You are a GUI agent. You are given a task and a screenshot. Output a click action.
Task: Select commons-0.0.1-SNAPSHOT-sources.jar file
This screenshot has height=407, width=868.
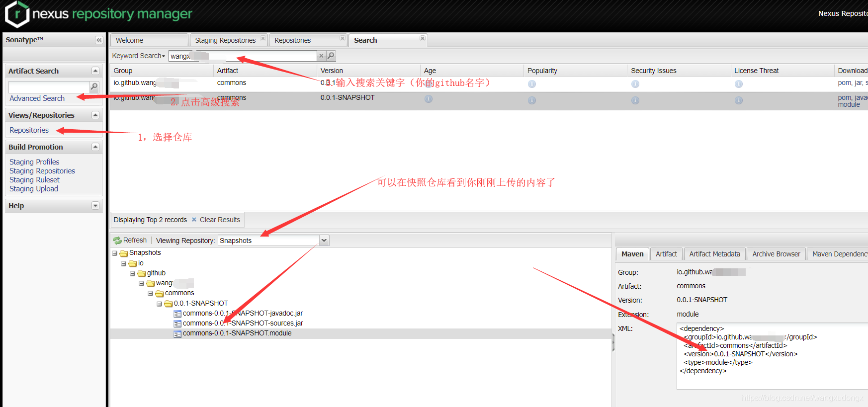pyautogui.click(x=243, y=324)
